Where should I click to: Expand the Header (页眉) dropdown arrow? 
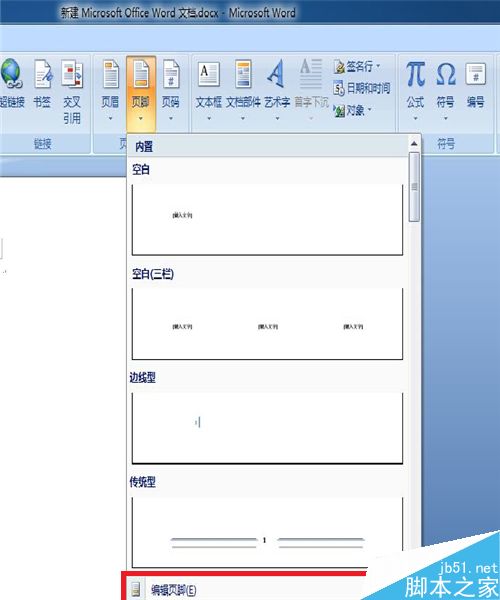(111, 118)
